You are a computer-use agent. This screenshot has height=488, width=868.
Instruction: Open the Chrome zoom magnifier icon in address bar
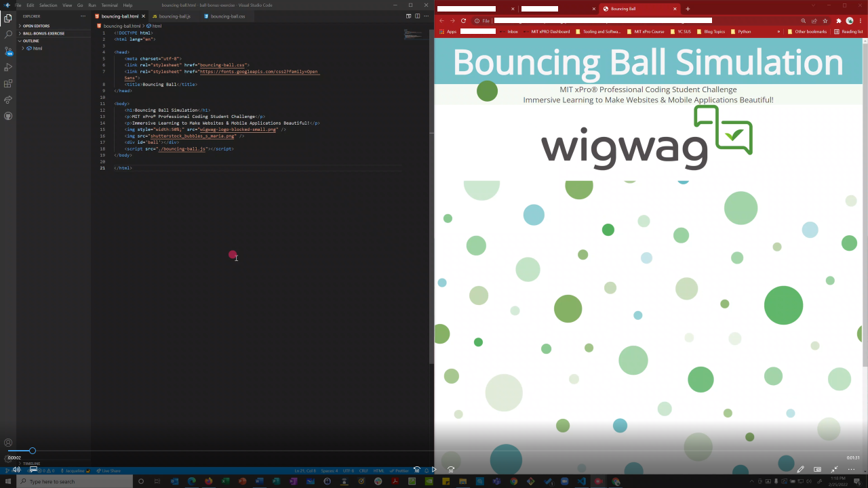pos(804,21)
